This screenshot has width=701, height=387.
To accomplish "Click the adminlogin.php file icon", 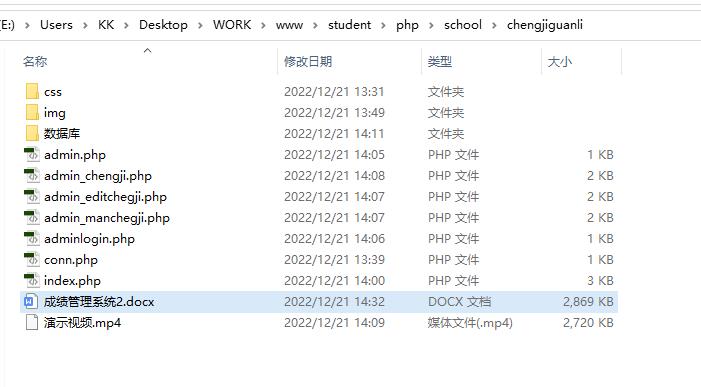I will [32, 239].
